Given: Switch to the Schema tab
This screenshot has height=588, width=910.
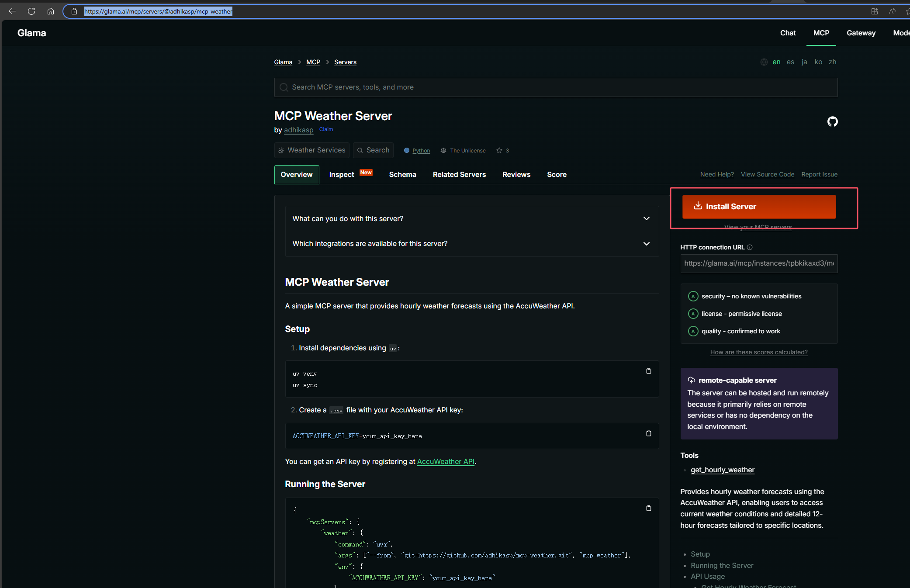Looking at the screenshot, I should [x=402, y=174].
